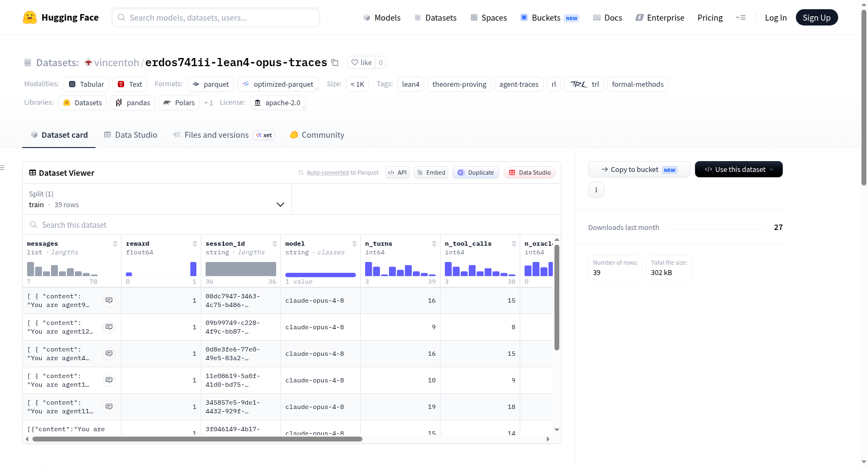
Task: Sort by the reward column sort icon
Action: pyautogui.click(x=195, y=244)
